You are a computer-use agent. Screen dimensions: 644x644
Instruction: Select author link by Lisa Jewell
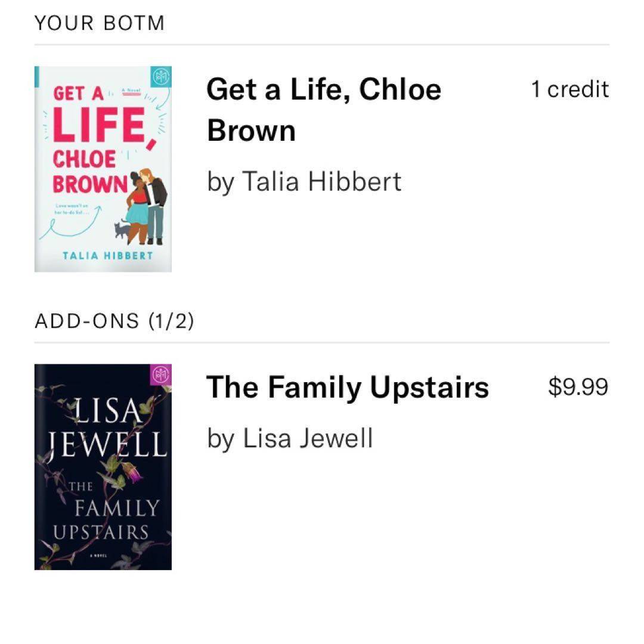tap(290, 438)
